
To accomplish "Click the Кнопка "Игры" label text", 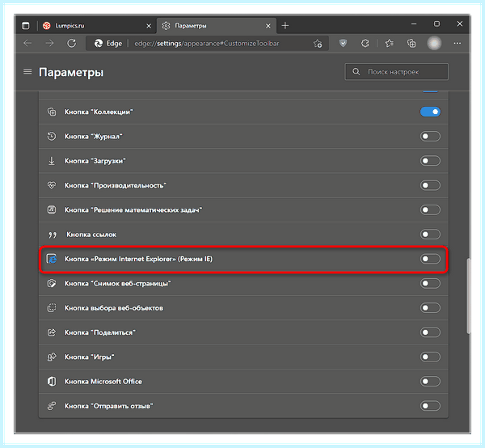I will [90, 357].
